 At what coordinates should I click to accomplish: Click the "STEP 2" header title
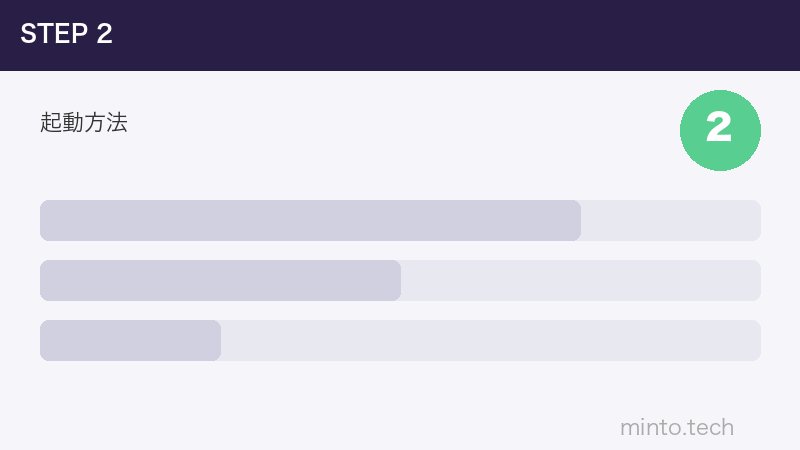pyautogui.click(x=66, y=34)
